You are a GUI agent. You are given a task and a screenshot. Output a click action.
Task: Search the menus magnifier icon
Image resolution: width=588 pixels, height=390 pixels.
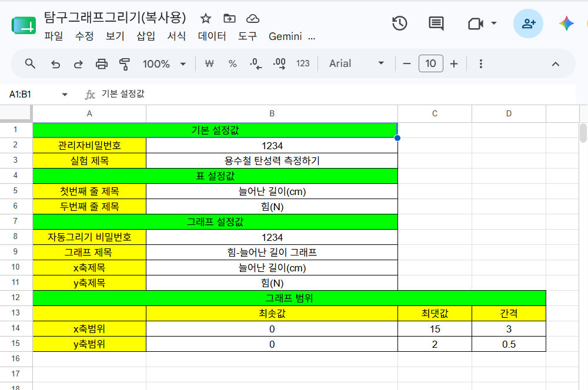[30, 63]
